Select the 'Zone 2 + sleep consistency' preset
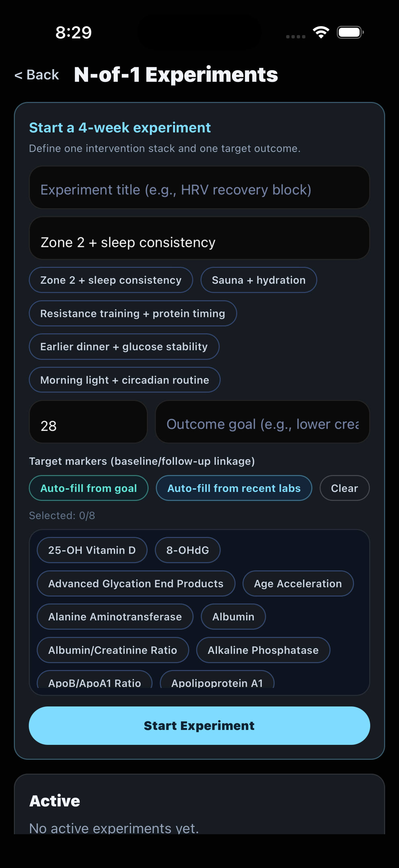The image size is (399, 868). [111, 280]
